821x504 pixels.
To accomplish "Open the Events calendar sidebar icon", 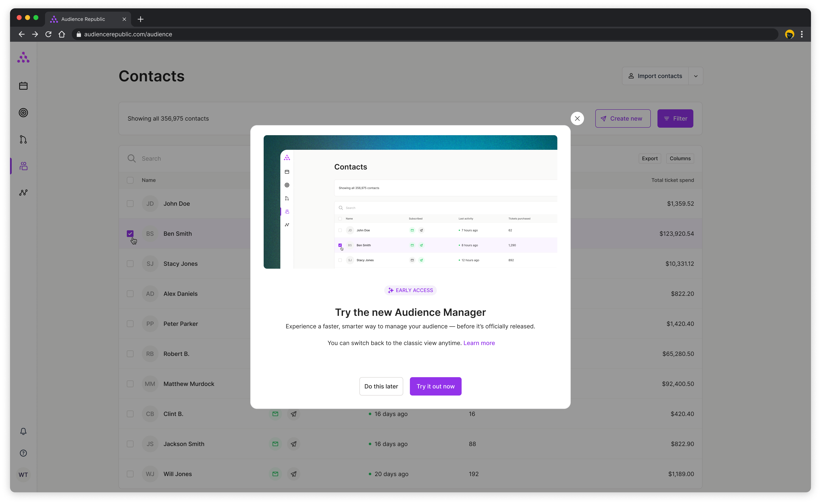I will coord(23,86).
